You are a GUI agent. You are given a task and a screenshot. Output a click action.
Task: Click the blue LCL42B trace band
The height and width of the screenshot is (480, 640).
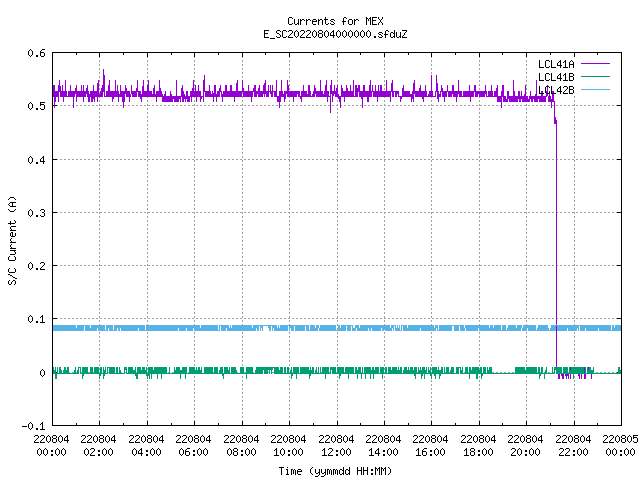coord(337,328)
